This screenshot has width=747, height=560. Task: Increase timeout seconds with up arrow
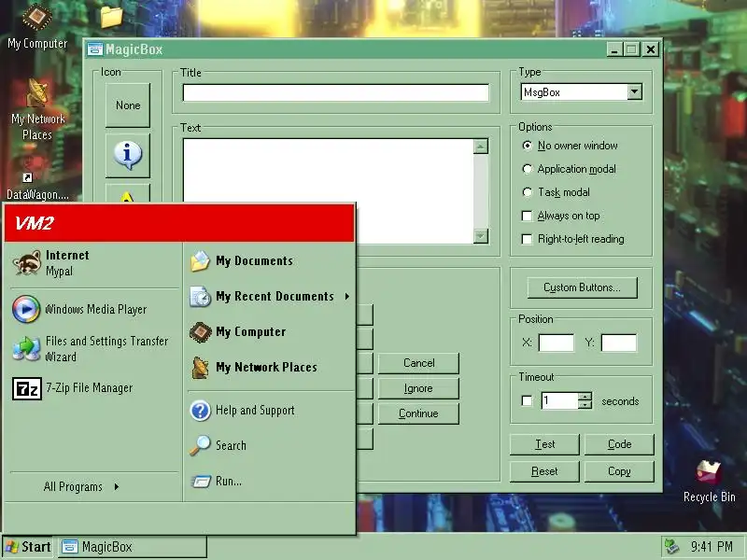[585, 397]
